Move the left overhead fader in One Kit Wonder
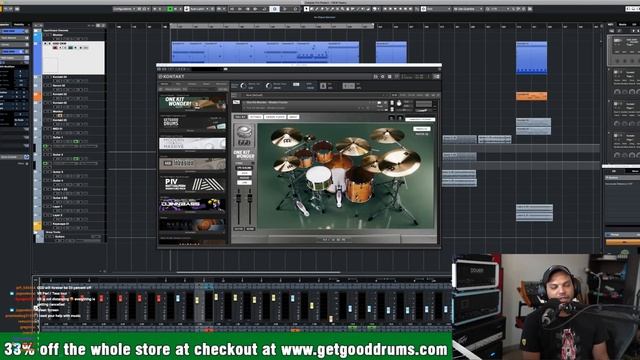Viewport: 640px width, 360px height. click(x=239, y=199)
